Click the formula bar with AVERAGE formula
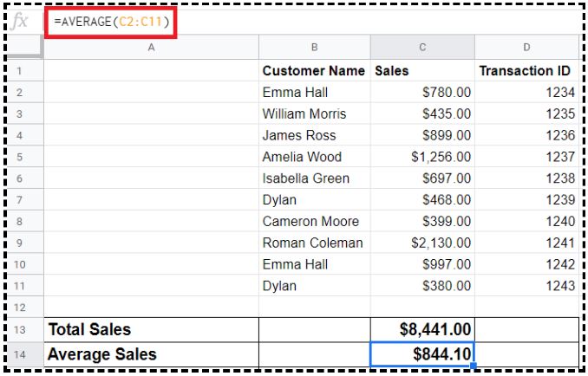 pos(113,22)
